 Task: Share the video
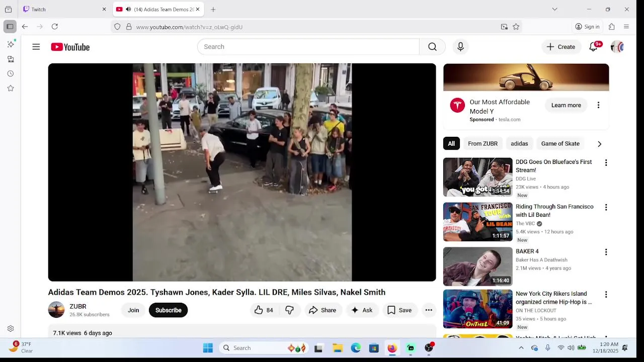tap(322, 310)
